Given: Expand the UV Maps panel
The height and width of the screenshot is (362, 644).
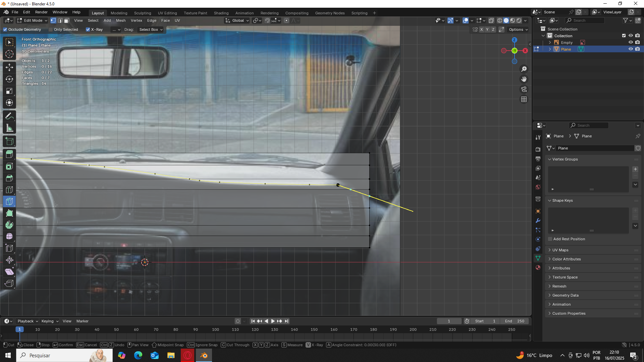Looking at the screenshot, I should pyautogui.click(x=560, y=250).
